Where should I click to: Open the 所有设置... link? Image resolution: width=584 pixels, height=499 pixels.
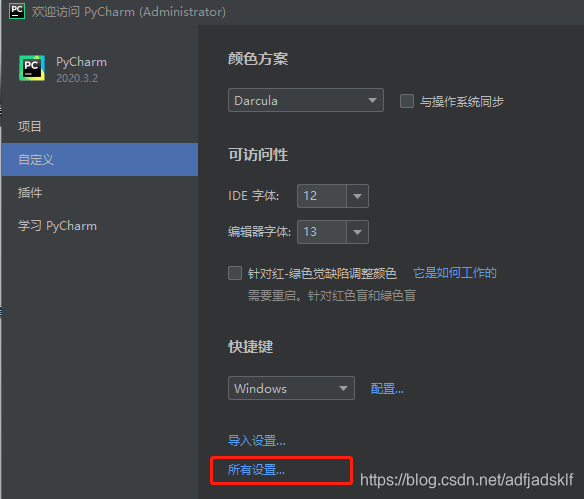pyautogui.click(x=256, y=470)
